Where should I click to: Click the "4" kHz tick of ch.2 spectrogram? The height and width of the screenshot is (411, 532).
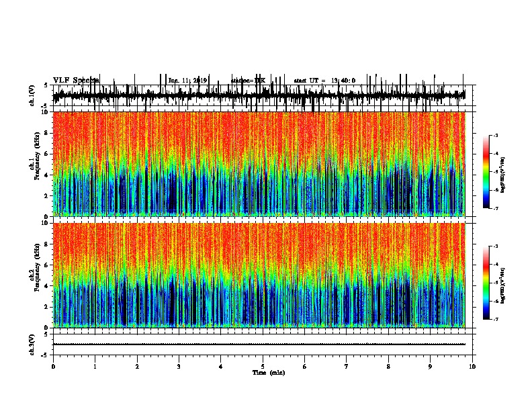point(47,286)
